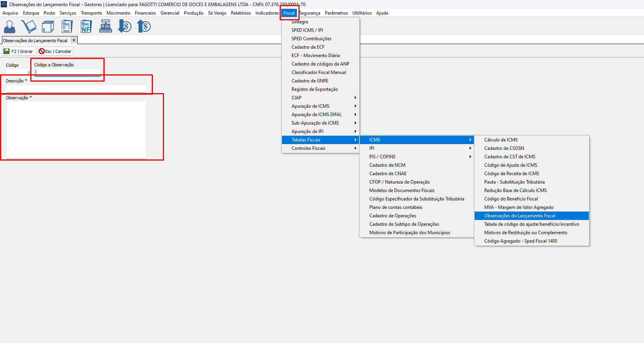644x343 pixels.
Task: Click the dollar down-arrow toolbar icon
Action: coord(125,27)
